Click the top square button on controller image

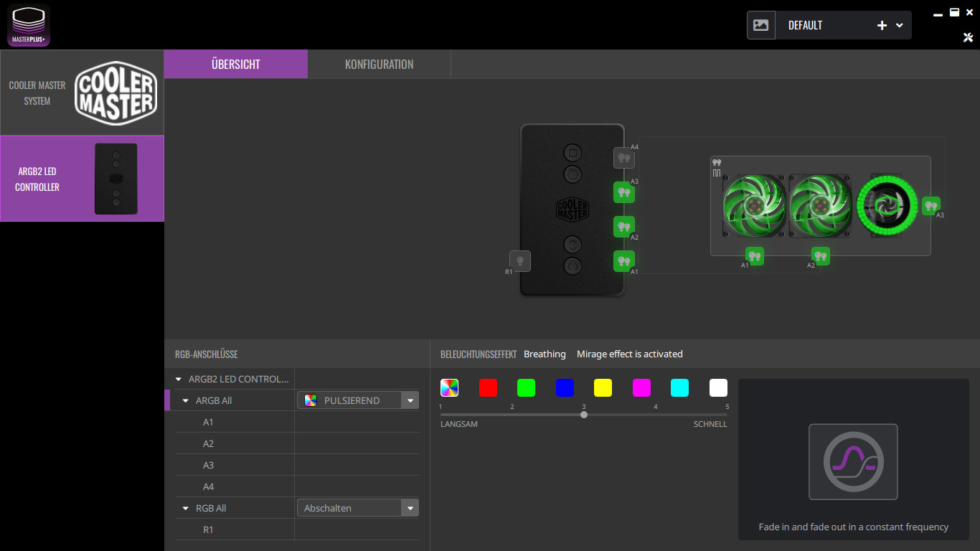pyautogui.click(x=572, y=152)
